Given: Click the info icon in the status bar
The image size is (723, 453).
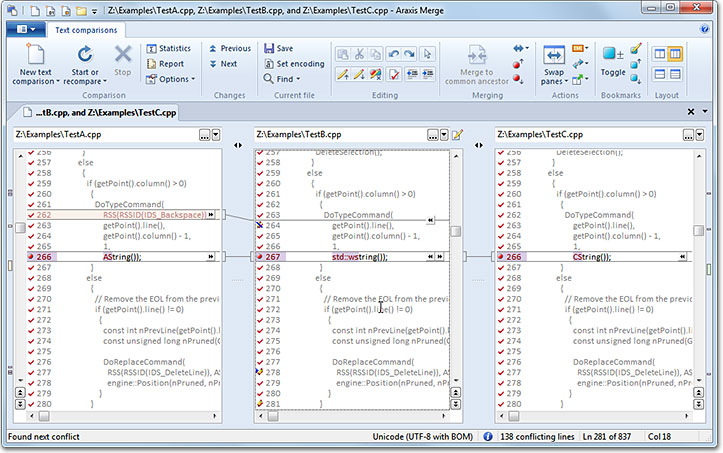Looking at the screenshot, I should [488, 436].
